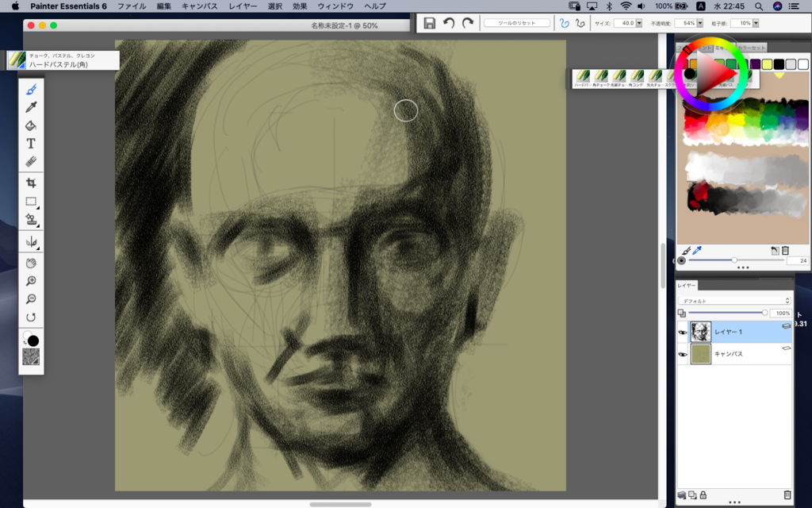Image resolution: width=812 pixels, height=508 pixels.
Task: Click Delete Layer trash icon
Action: 787,495
